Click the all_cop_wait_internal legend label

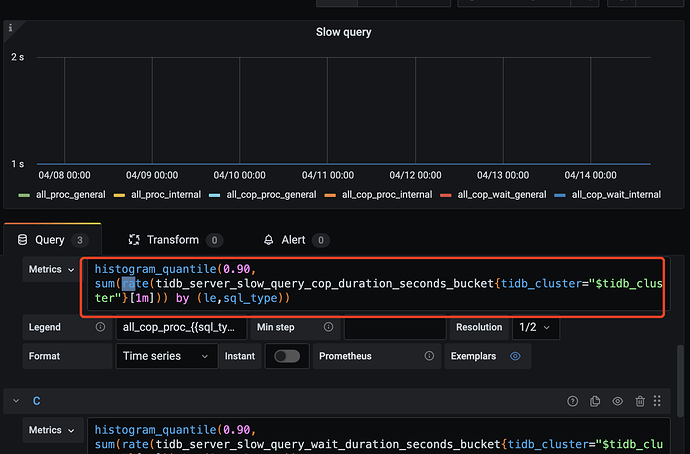point(616,194)
